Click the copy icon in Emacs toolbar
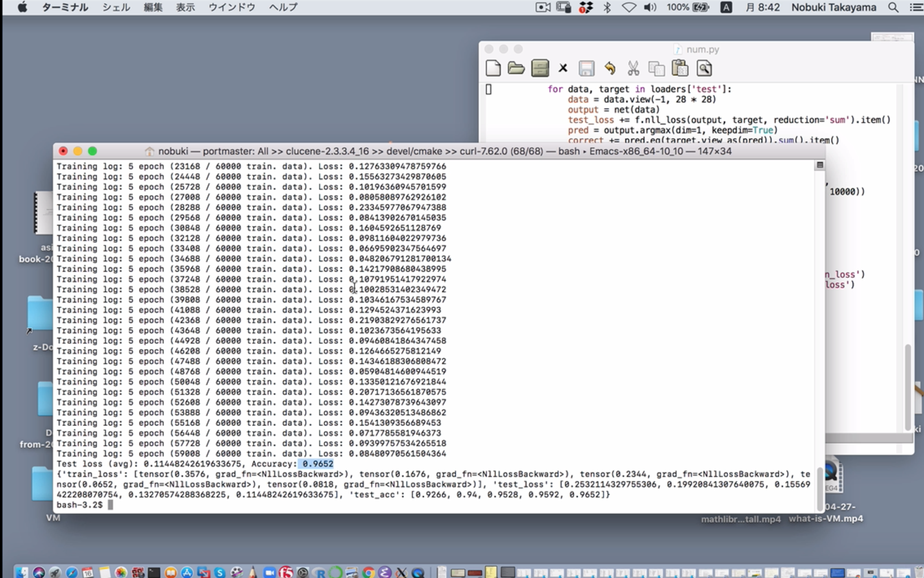The height and width of the screenshot is (578, 924). pos(656,68)
